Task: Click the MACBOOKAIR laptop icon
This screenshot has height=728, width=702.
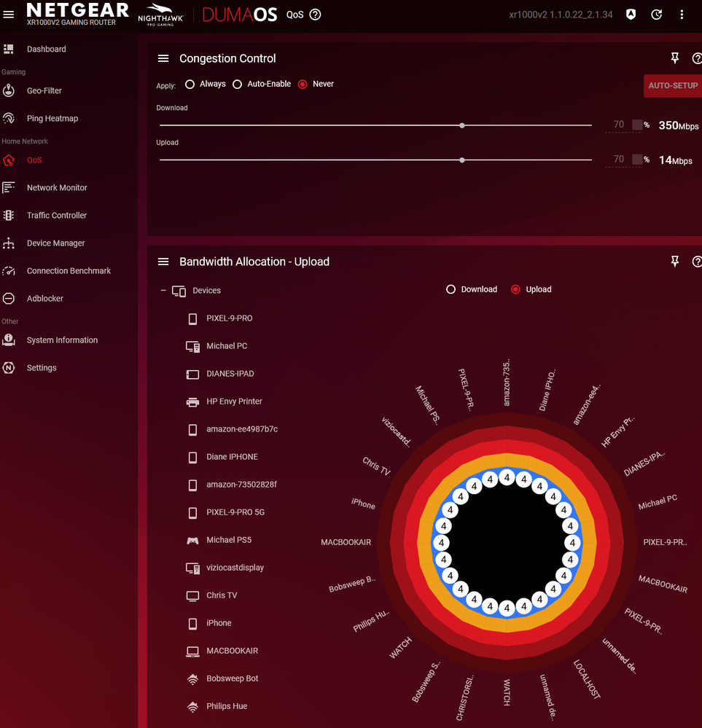Action: (192, 651)
